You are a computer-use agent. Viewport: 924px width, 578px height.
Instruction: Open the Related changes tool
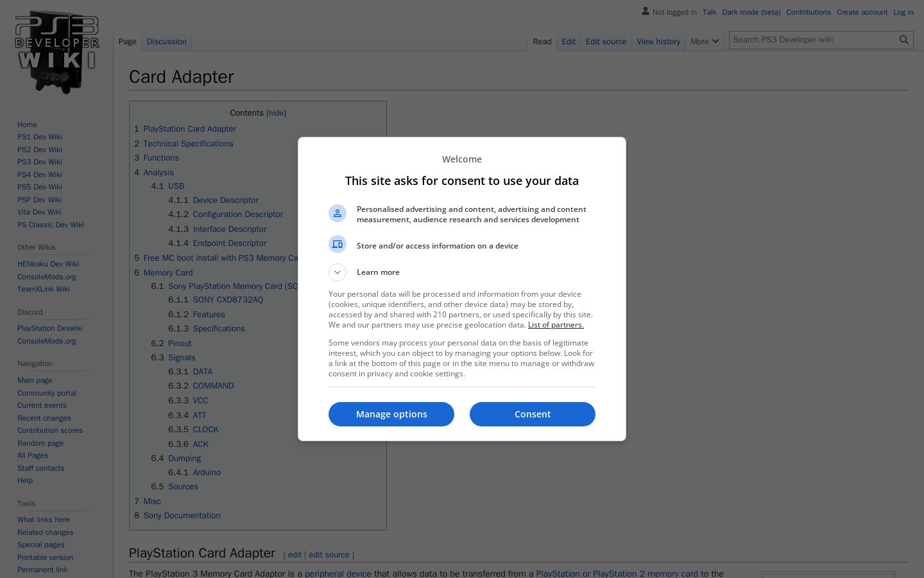point(46,532)
